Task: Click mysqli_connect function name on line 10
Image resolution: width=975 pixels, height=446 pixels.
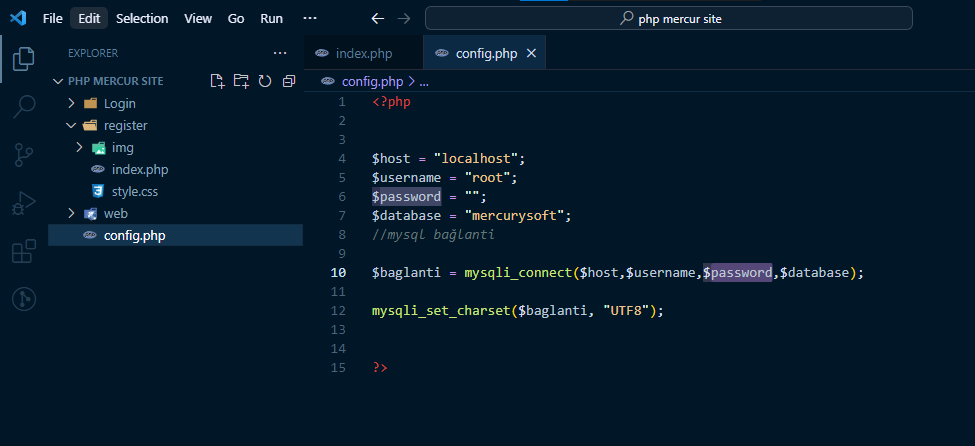Action: pyautogui.click(x=518, y=273)
